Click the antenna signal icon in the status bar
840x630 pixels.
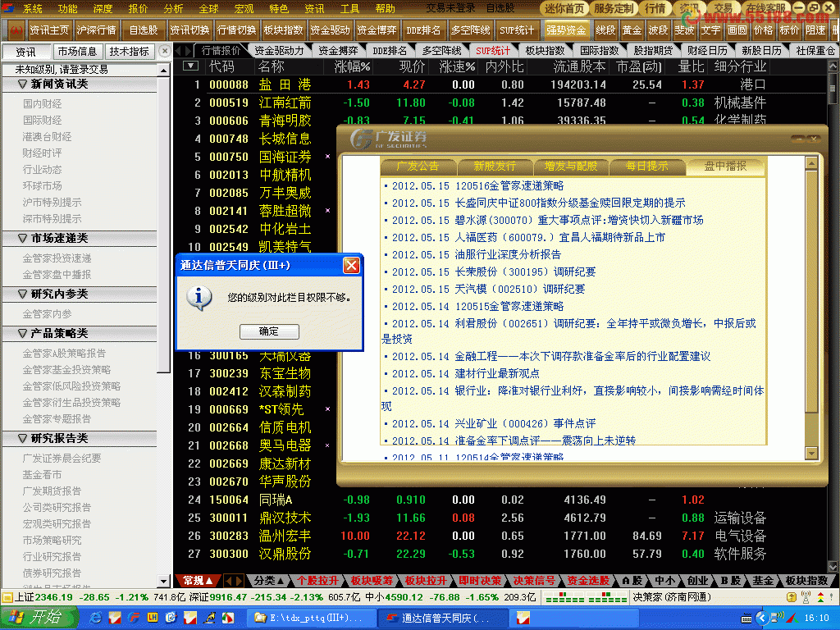click(806, 597)
